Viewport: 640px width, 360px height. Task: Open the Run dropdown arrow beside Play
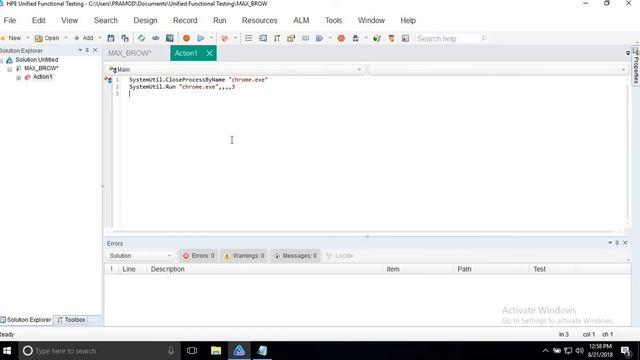211,38
